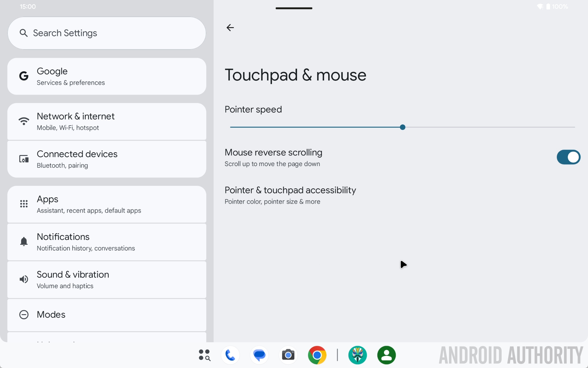Open Apps settings category

point(107,204)
